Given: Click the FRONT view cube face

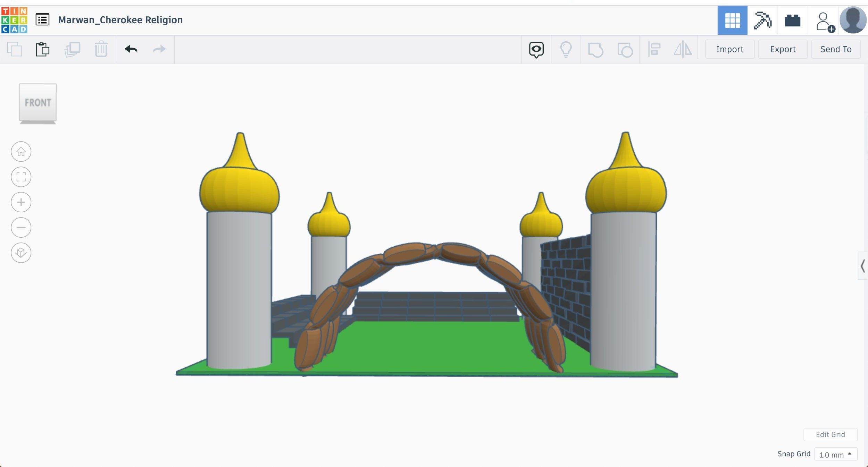Looking at the screenshot, I should pos(38,102).
